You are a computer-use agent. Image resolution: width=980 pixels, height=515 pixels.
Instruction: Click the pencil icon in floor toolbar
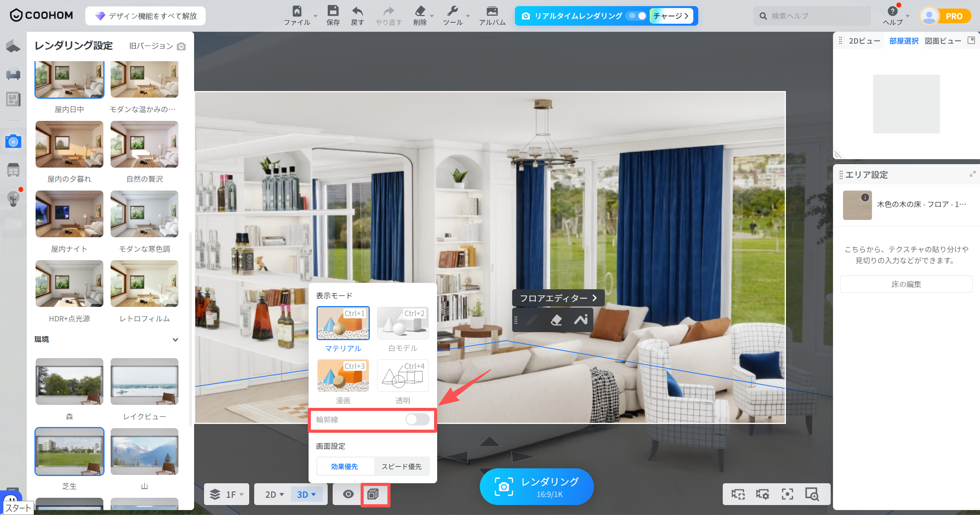tap(532, 320)
